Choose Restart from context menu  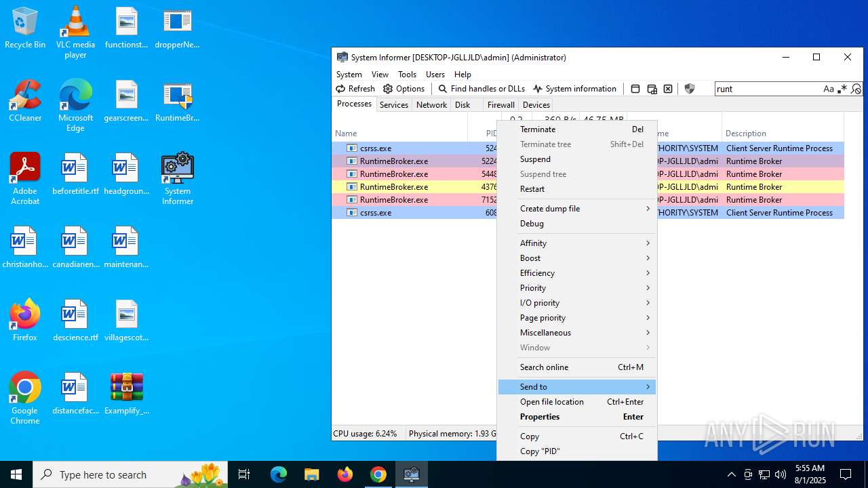[x=577, y=189]
